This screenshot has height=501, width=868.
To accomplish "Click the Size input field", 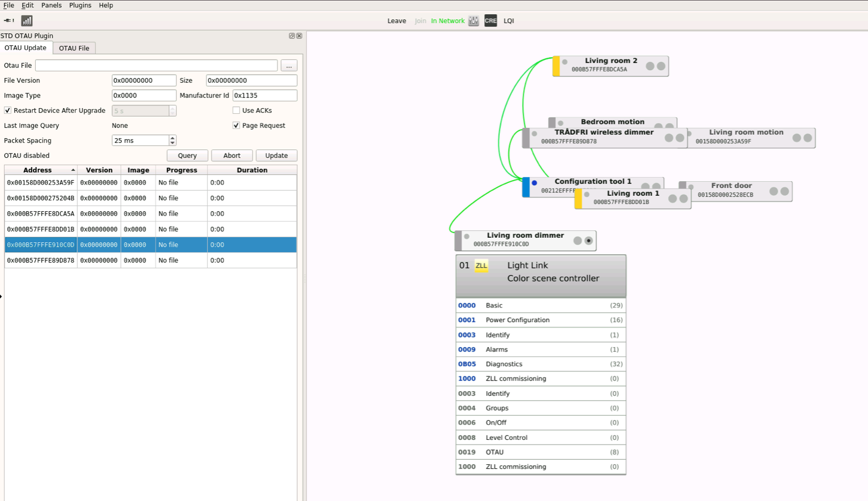I will click(251, 80).
